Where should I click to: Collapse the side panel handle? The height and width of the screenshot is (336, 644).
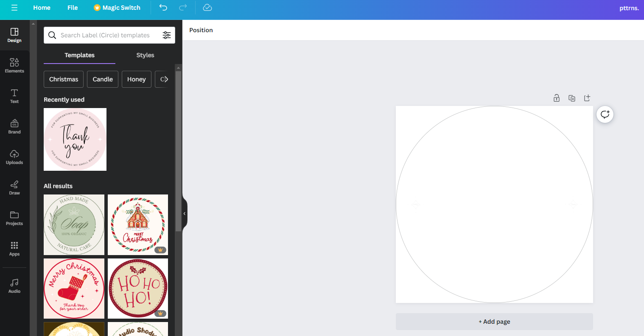pyautogui.click(x=185, y=214)
